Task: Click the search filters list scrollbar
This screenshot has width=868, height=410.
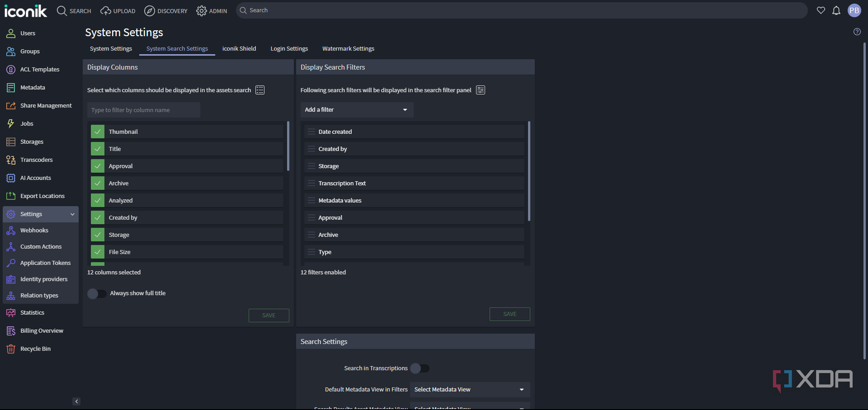Action: click(529, 171)
